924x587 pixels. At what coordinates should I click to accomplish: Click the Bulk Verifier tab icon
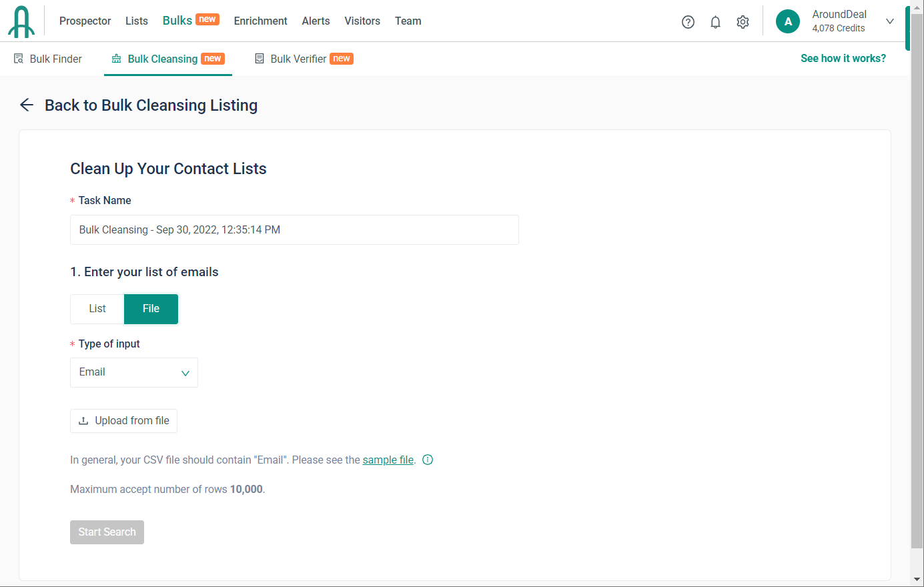[x=260, y=59]
